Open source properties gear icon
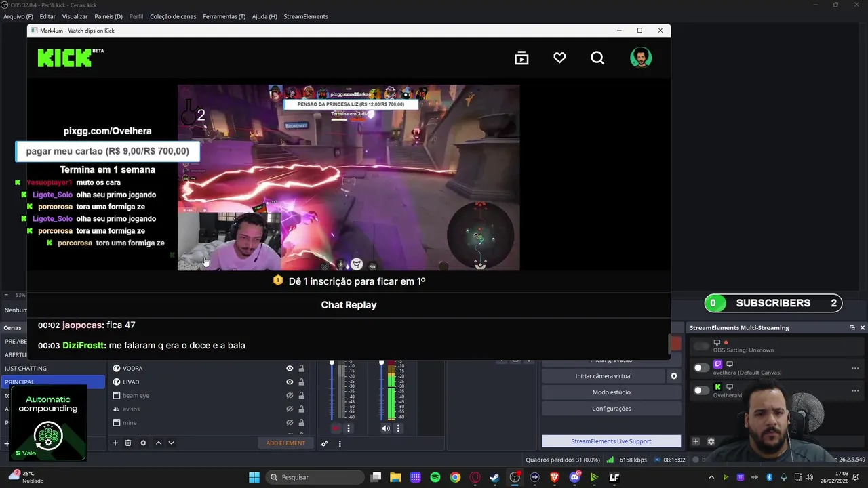This screenshot has width=868, height=488. (143, 443)
